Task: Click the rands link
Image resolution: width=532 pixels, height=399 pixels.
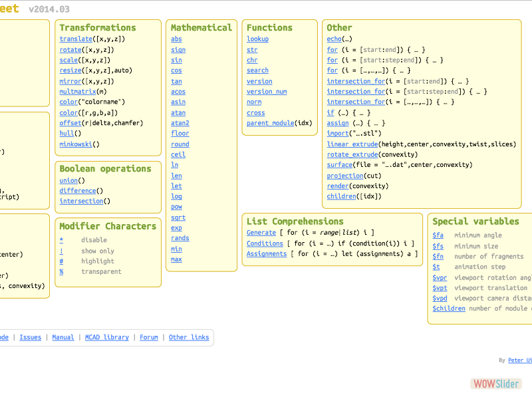Action: click(x=180, y=238)
